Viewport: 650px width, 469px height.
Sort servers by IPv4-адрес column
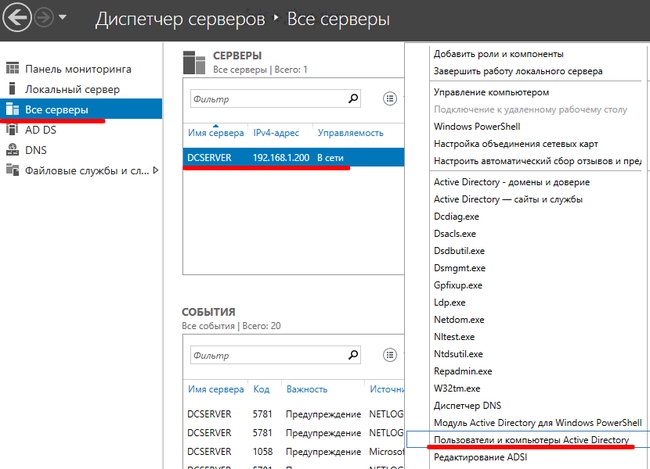(276, 133)
